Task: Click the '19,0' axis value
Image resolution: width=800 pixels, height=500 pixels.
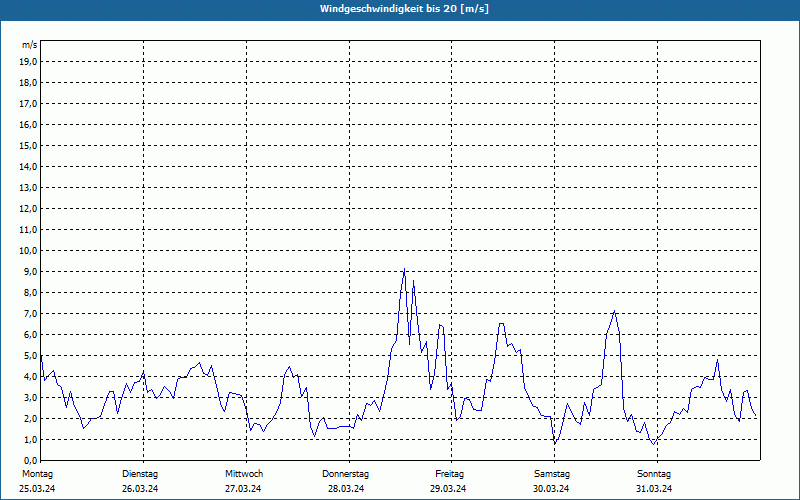Action: [x=28, y=62]
